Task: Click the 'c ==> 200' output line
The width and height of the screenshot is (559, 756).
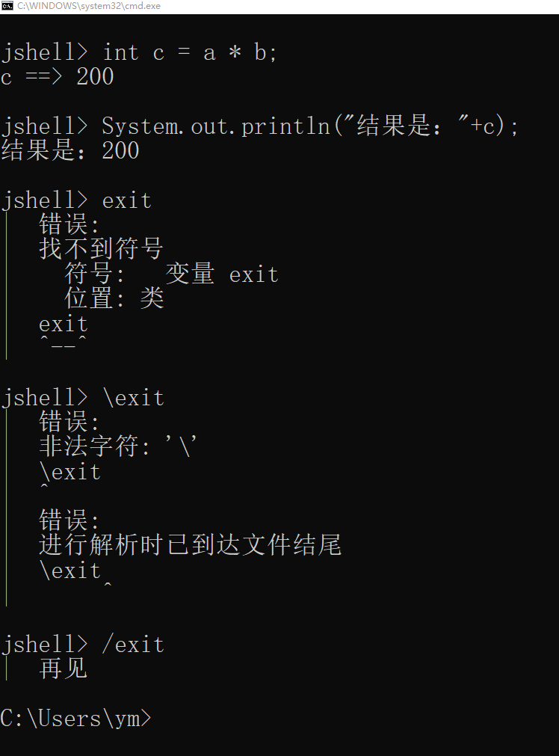Action: (58, 77)
